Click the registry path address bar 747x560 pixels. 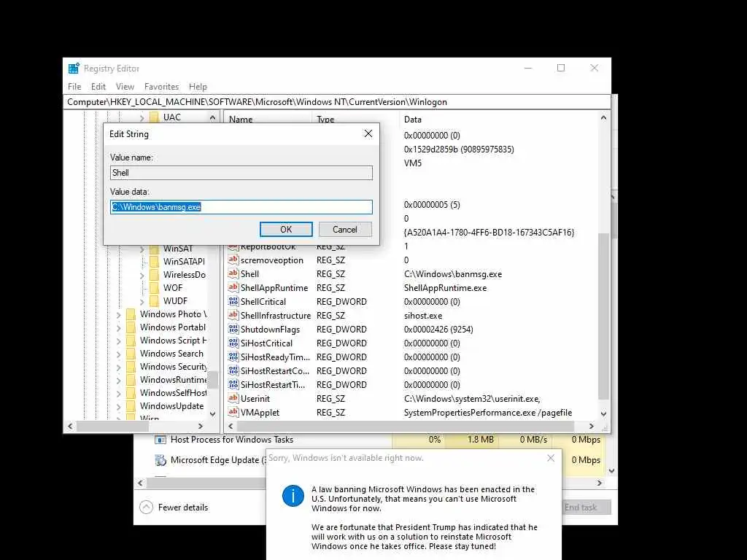point(337,102)
